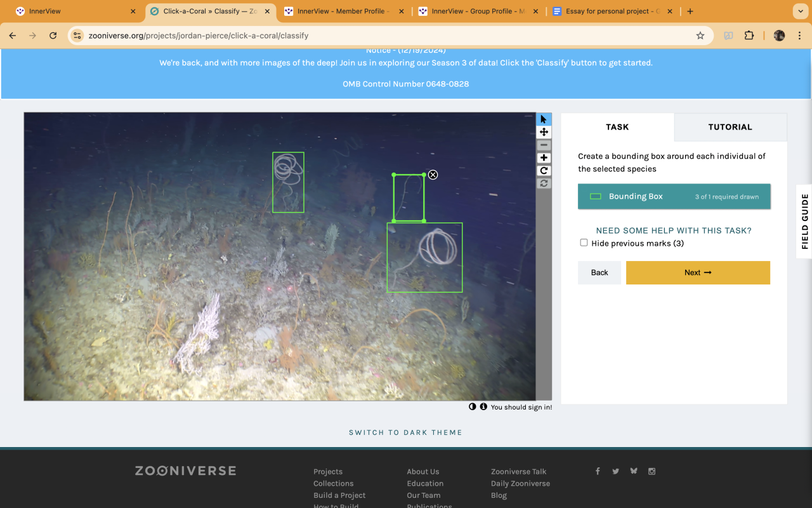Open Zooniverse Instagram page
The width and height of the screenshot is (812, 508).
652,471
